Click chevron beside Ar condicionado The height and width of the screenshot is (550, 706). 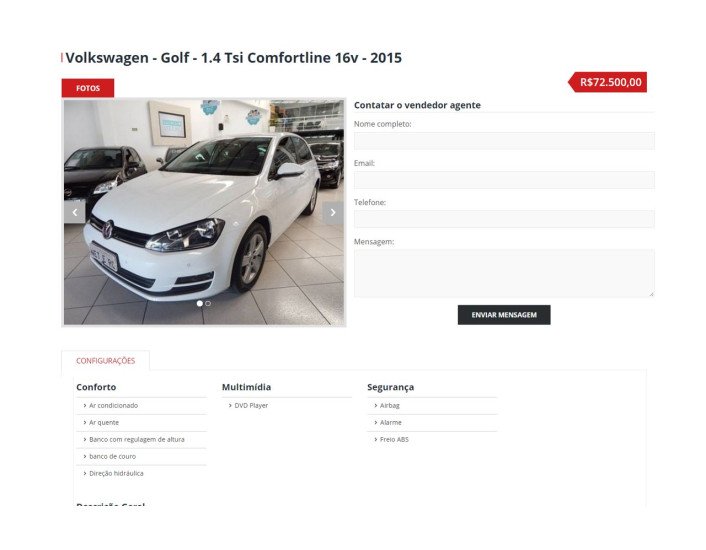85,406
